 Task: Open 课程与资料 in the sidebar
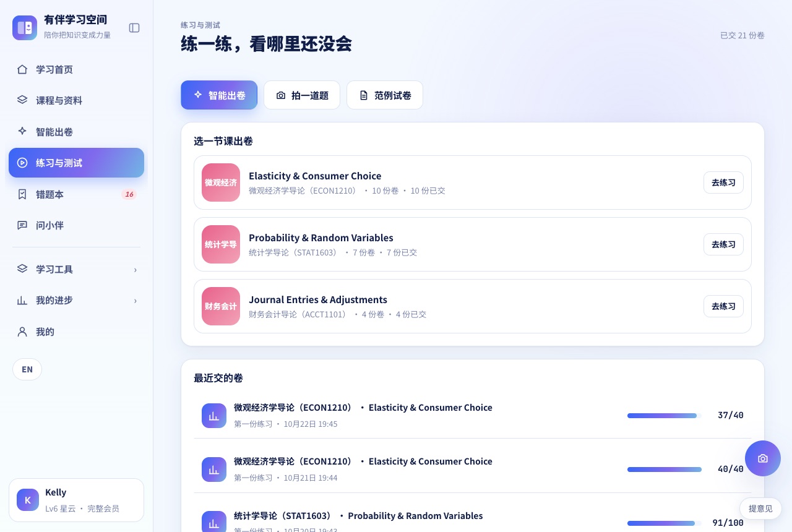coord(76,100)
